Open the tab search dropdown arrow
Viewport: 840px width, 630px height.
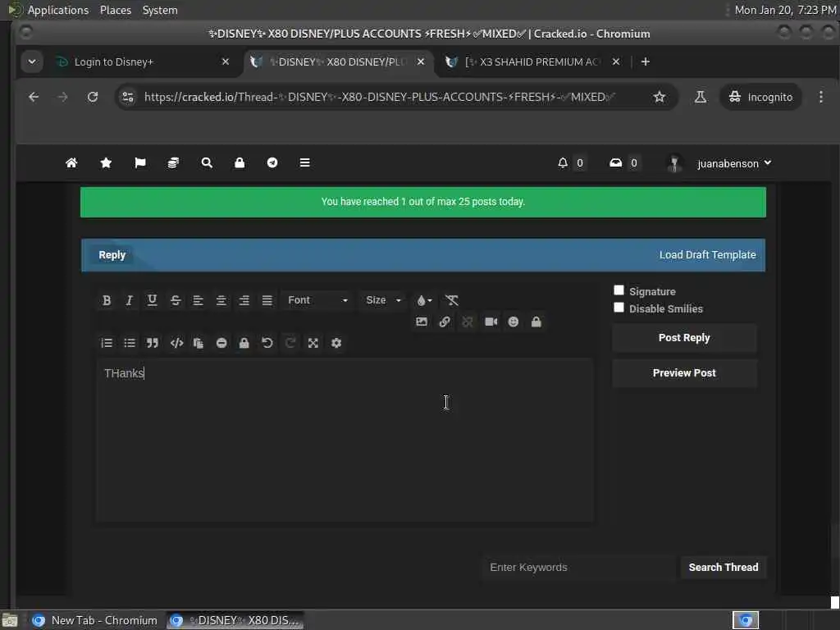32,62
